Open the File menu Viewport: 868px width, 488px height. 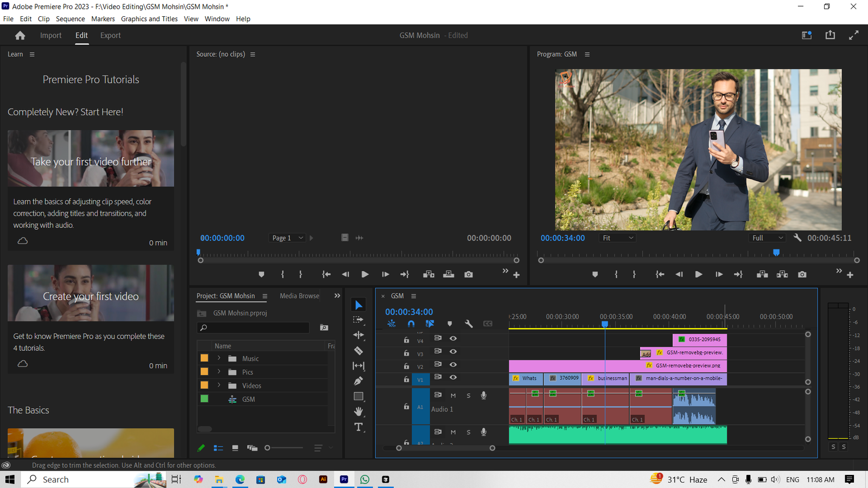pyautogui.click(x=8, y=19)
